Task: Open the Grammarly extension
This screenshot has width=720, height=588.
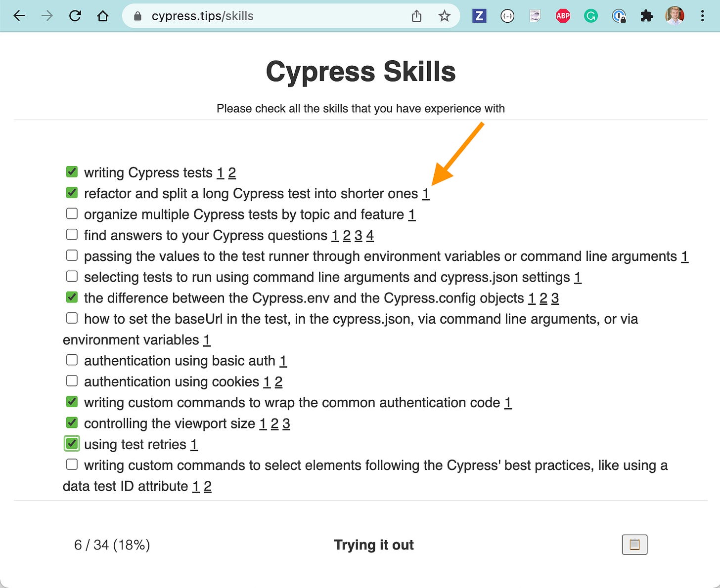Action: (590, 16)
